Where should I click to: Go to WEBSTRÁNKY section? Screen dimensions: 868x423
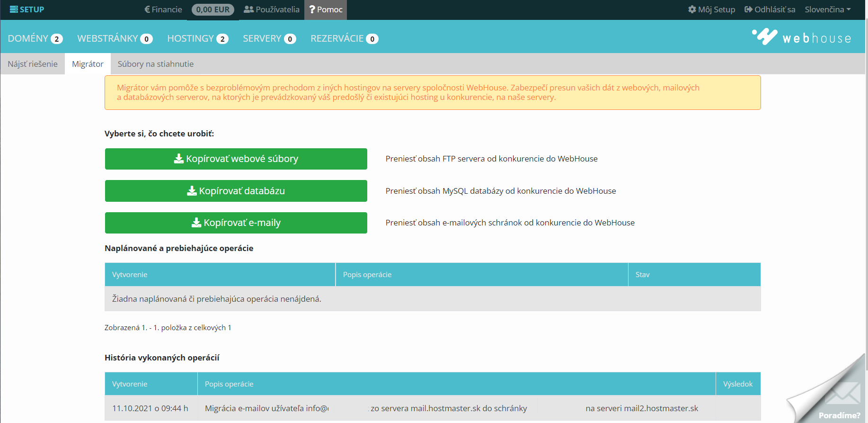click(115, 38)
